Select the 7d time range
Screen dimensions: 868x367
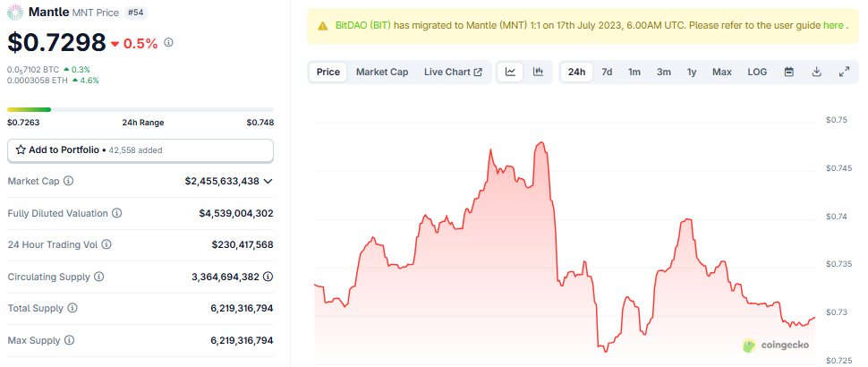[607, 72]
